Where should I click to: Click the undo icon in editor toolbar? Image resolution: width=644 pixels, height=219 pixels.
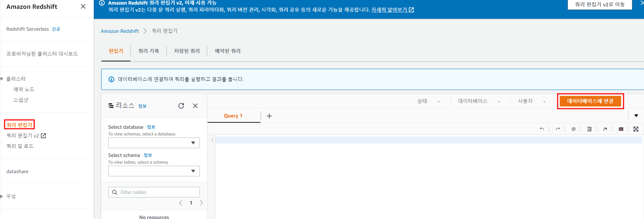(542, 129)
